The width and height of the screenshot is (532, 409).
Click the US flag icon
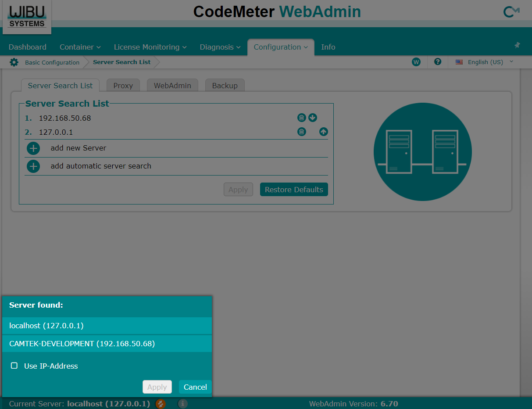tap(459, 62)
